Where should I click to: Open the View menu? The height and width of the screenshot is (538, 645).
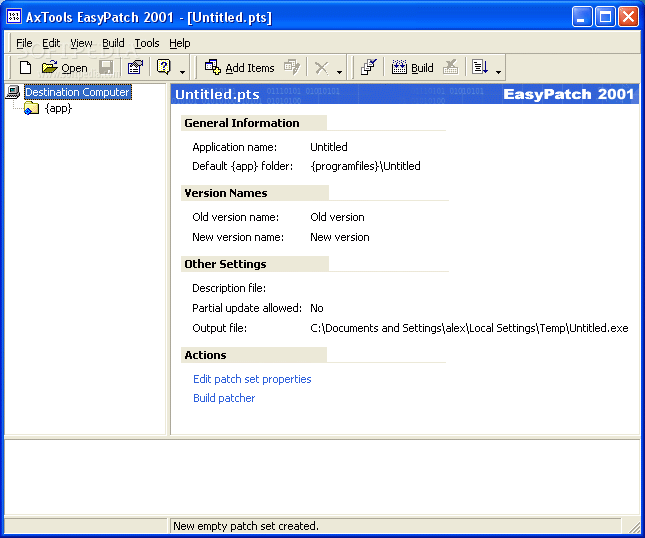[x=81, y=43]
